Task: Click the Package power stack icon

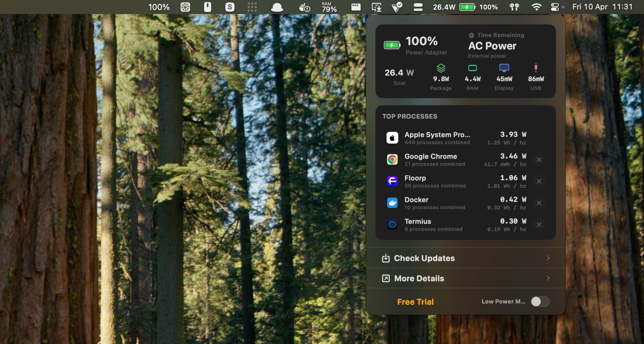Action: tap(441, 68)
